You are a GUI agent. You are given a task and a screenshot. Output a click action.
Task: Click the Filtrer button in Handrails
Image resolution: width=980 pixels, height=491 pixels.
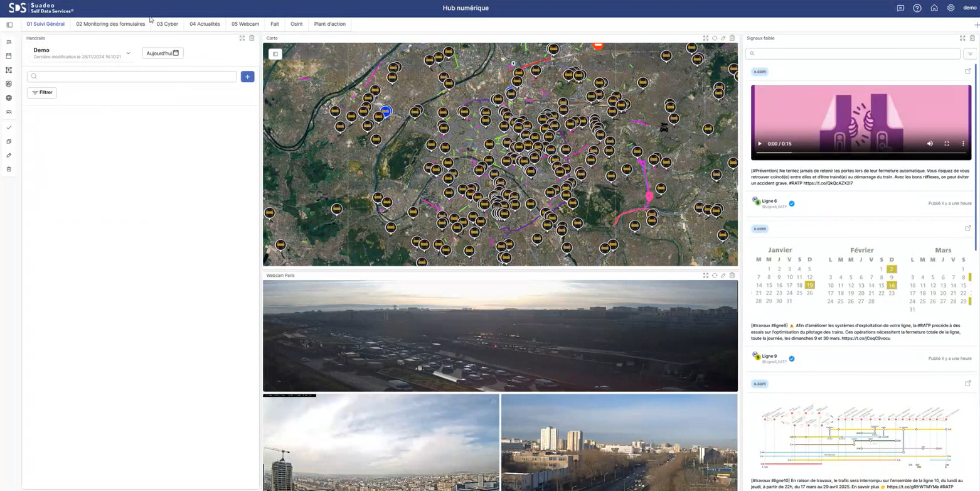42,92
